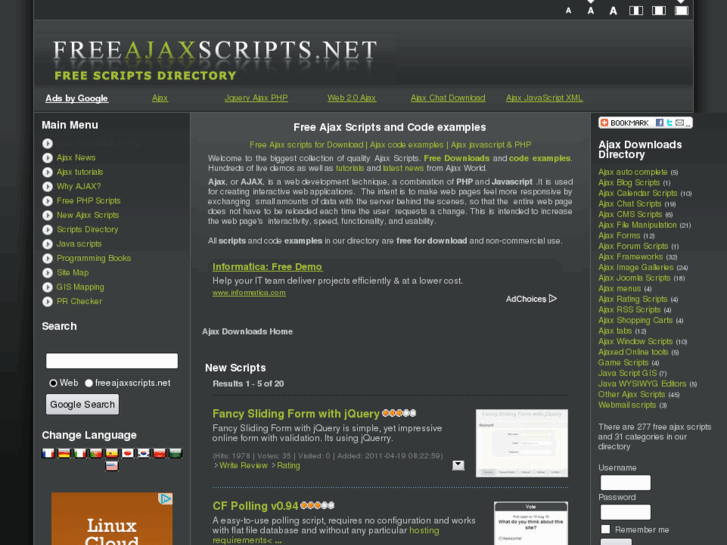Change language to Portuguese flag
Viewport: 727px width, 545px height.
[x=96, y=453]
